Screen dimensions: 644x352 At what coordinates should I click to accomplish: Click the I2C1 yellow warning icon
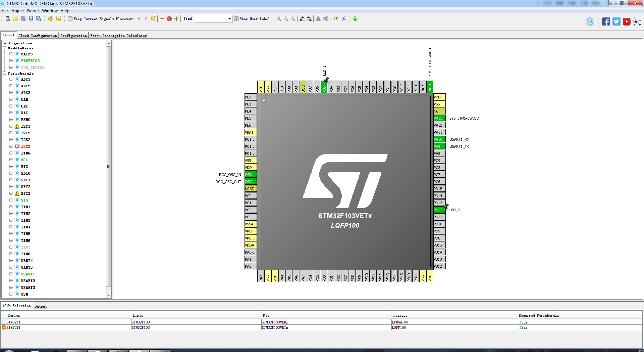pyautogui.click(x=17, y=126)
